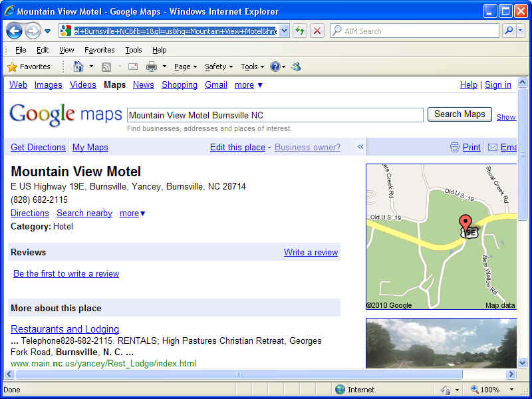Click the Email envelope icon above the map

[x=492, y=147]
